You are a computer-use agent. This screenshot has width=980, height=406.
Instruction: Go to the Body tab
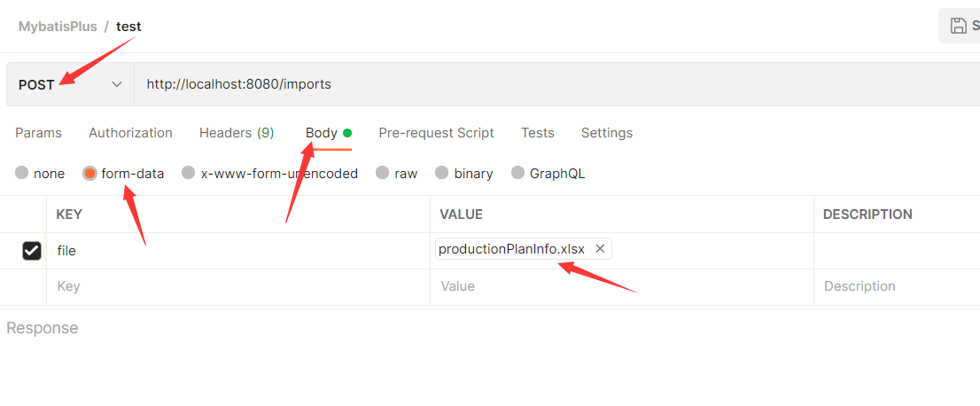pyautogui.click(x=322, y=133)
